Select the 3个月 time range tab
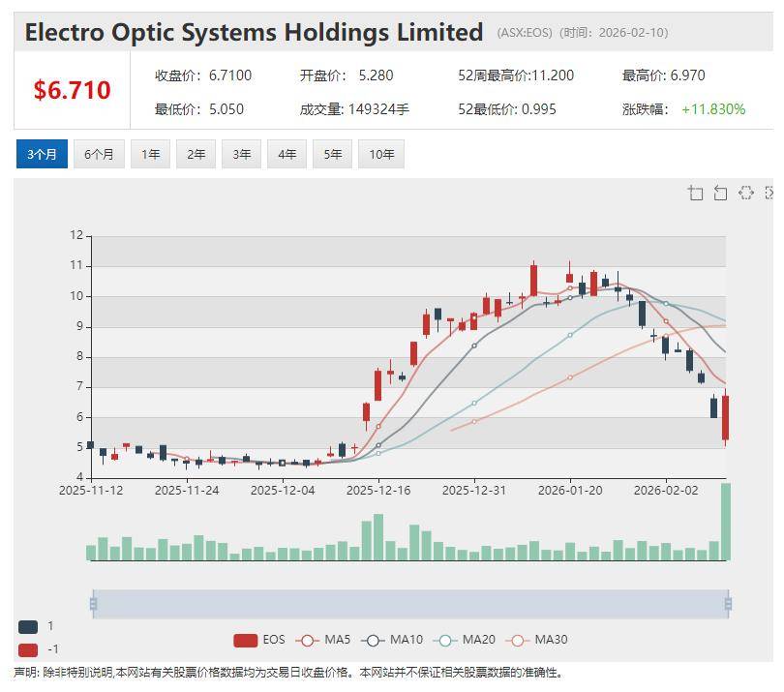 tap(42, 154)
